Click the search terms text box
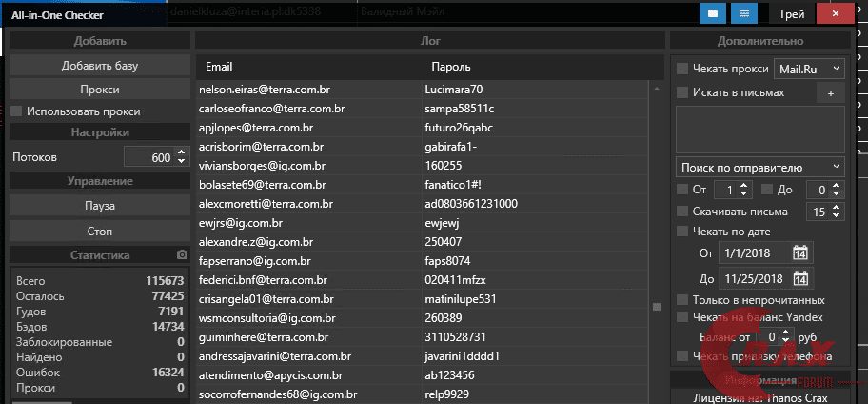 (760, 130)
